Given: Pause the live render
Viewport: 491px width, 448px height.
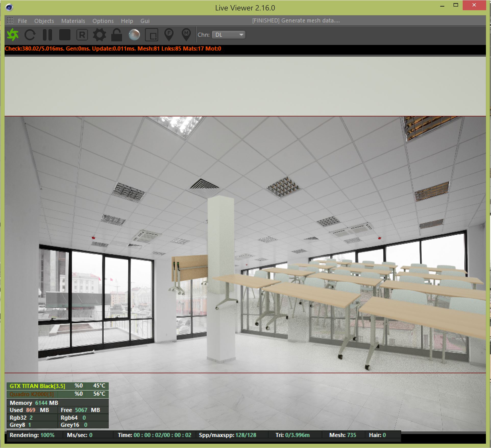Looking at the screenshot, I should tap(47, 35).
